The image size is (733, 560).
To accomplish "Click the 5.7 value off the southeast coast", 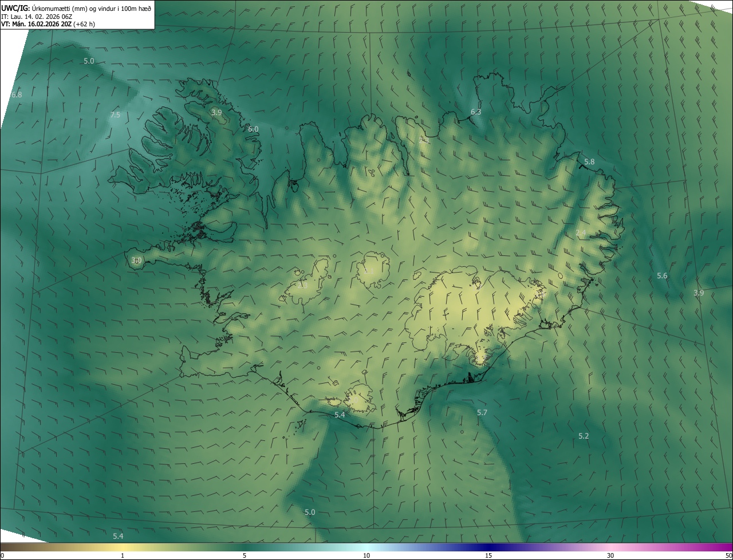I will 482,413.
